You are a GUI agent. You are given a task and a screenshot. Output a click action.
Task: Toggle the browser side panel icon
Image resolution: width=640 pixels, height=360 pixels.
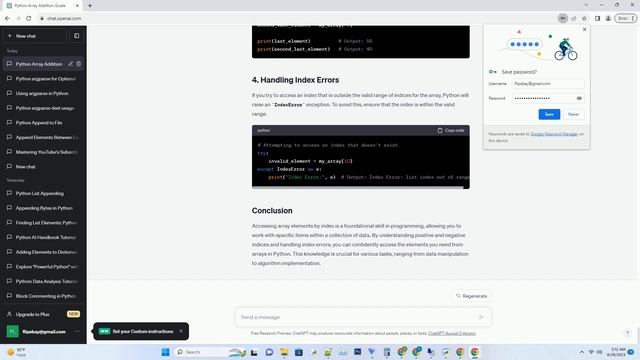click(x=597, y=18)
